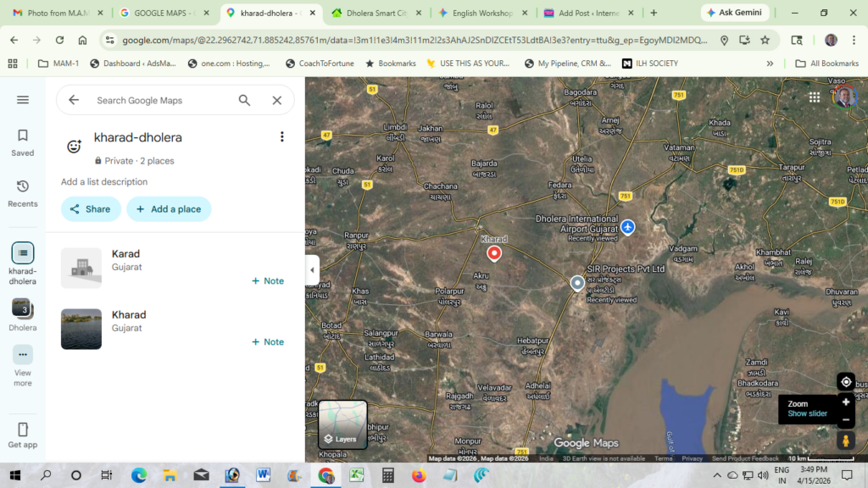Screen dimensions: 868x488
Task: Click View more in the sidebar
Action: point(23,366)
